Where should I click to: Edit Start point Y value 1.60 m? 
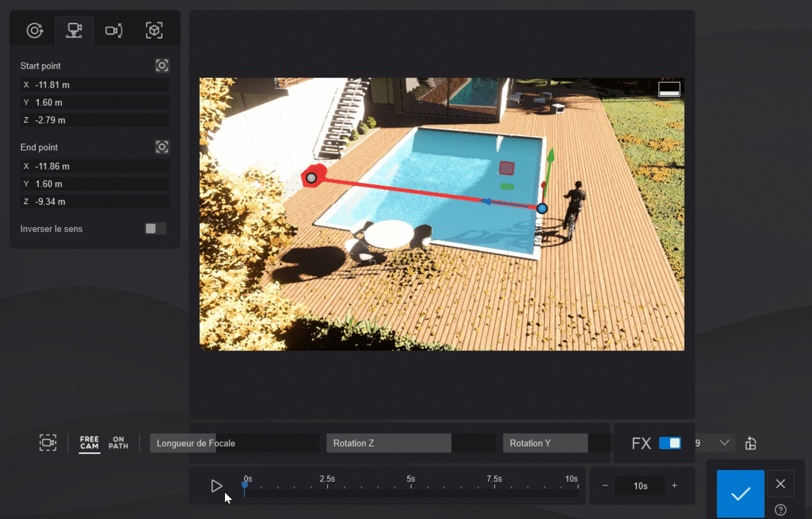coord(95,102)
